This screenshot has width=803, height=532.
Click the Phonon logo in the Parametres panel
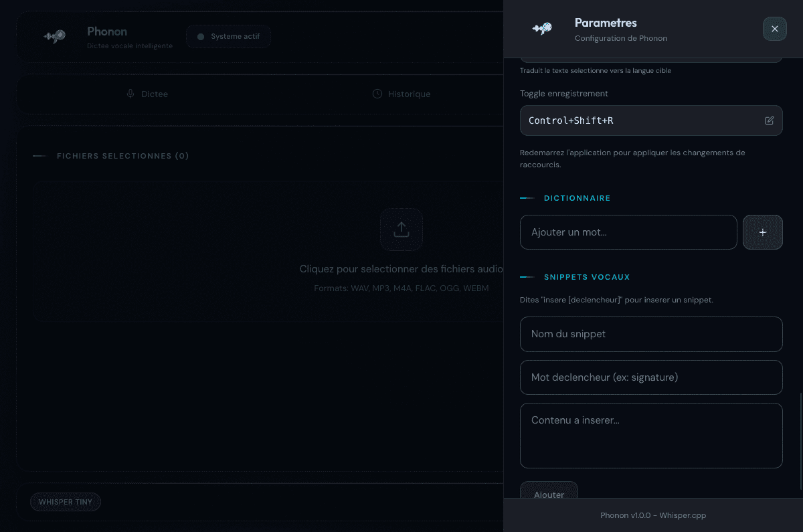(542, 29)
